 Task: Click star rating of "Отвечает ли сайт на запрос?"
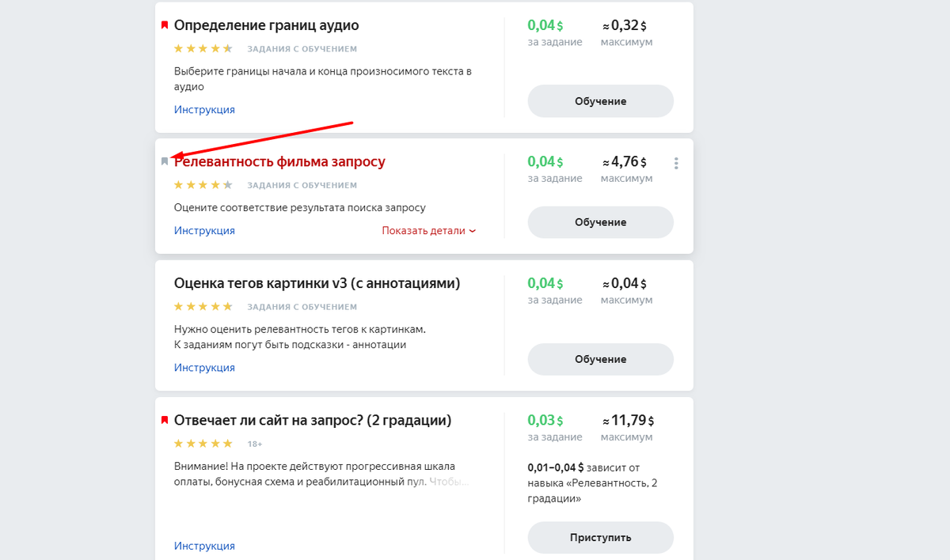coord(203,444)
